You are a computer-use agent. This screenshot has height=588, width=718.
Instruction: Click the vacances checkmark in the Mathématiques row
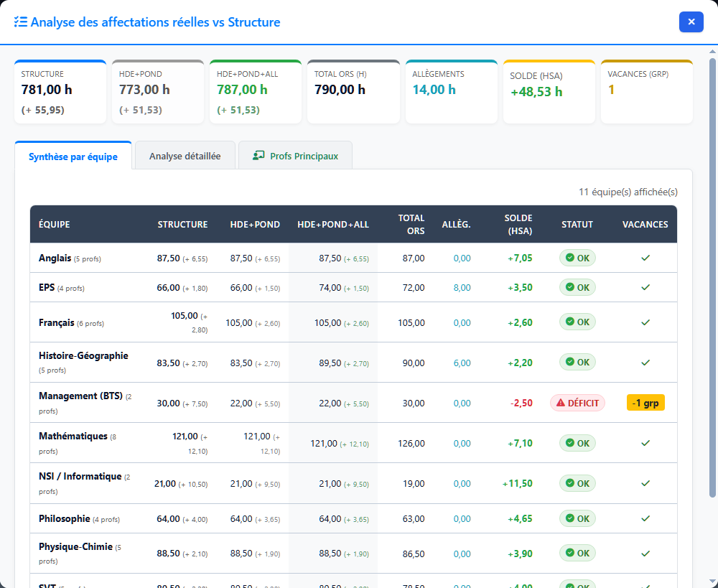click(645, 443)
